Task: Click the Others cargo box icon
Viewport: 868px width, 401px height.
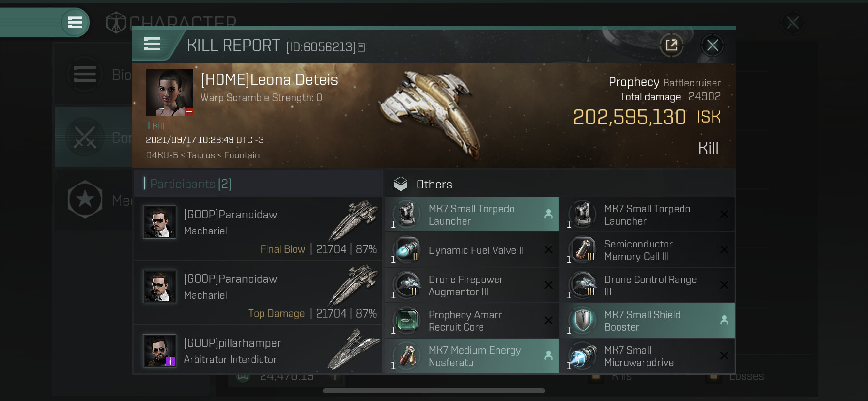Action: pyautogui.click(x=401, y=184)
